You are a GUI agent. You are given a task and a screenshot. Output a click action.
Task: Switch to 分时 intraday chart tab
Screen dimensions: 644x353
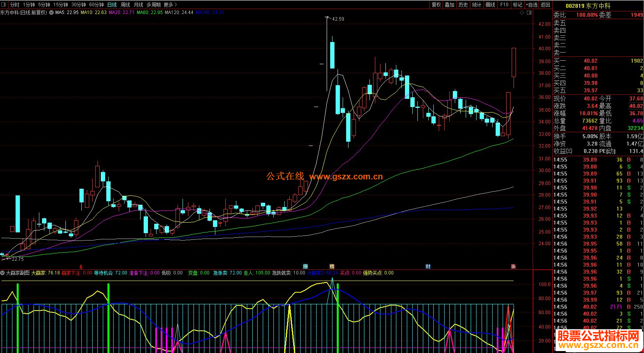(x=15, y=5)
